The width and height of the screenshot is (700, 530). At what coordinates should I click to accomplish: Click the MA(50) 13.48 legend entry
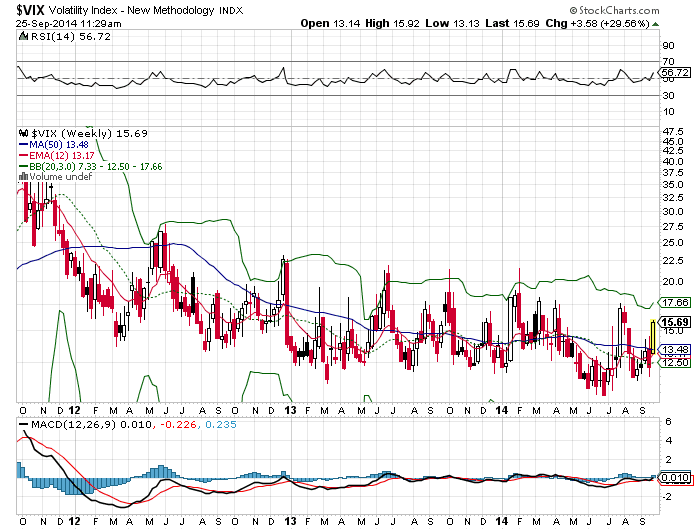[x=58, y=145]
